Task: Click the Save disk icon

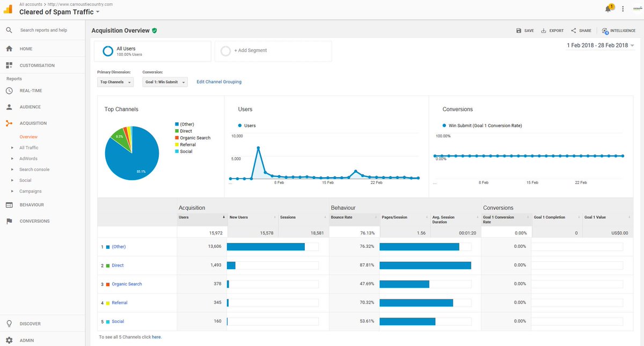Action: click(x=519, y=31)
